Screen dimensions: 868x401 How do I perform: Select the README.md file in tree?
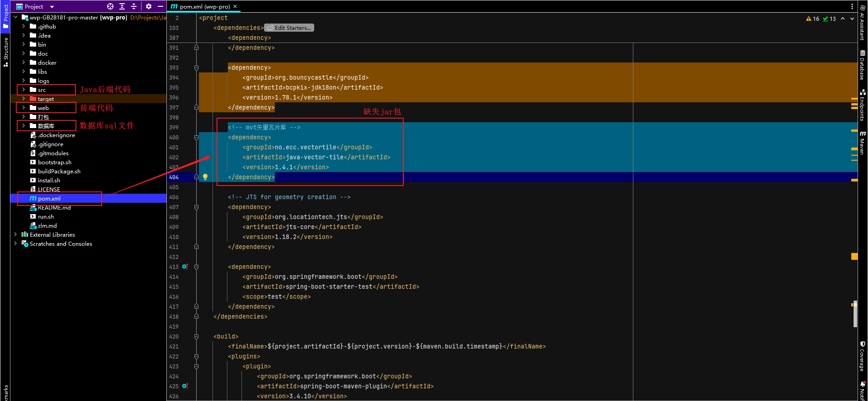(x=54, y=208)
